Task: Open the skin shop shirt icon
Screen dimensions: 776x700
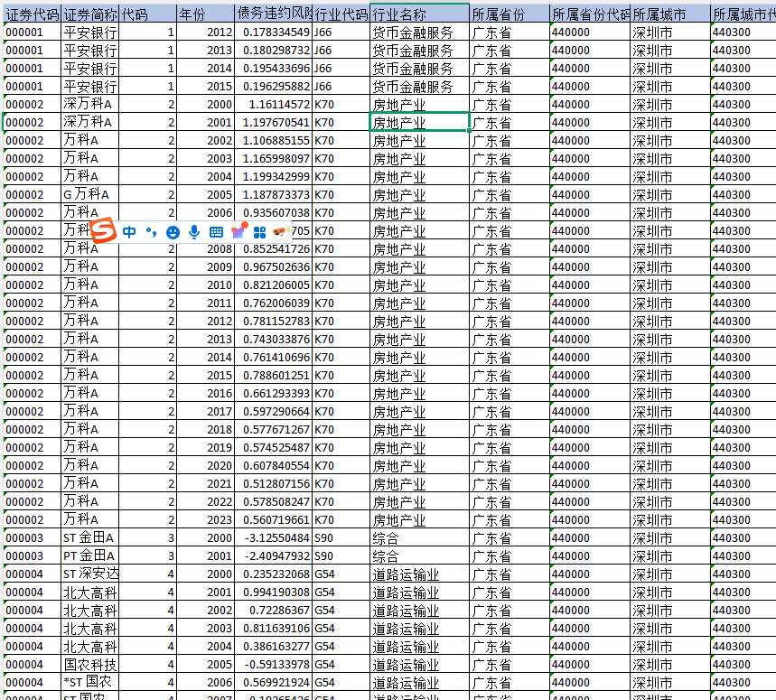Action: [x=238, y=231]
